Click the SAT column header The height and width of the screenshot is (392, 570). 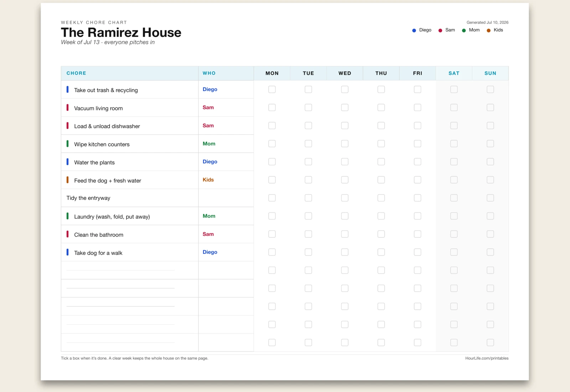pos(454,73)
